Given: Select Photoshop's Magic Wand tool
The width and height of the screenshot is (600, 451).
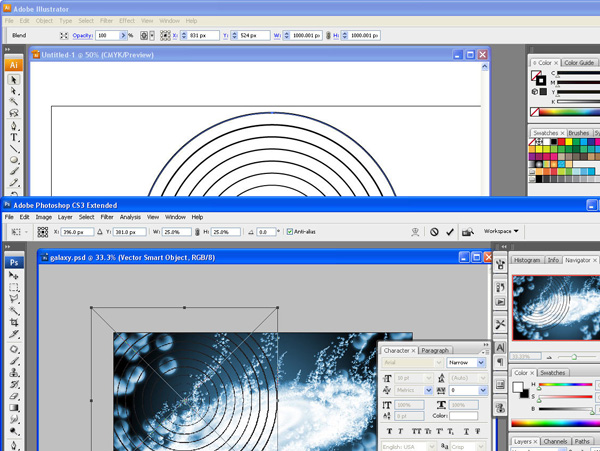Looking at the screenshot, I should [x=14, y=310].
